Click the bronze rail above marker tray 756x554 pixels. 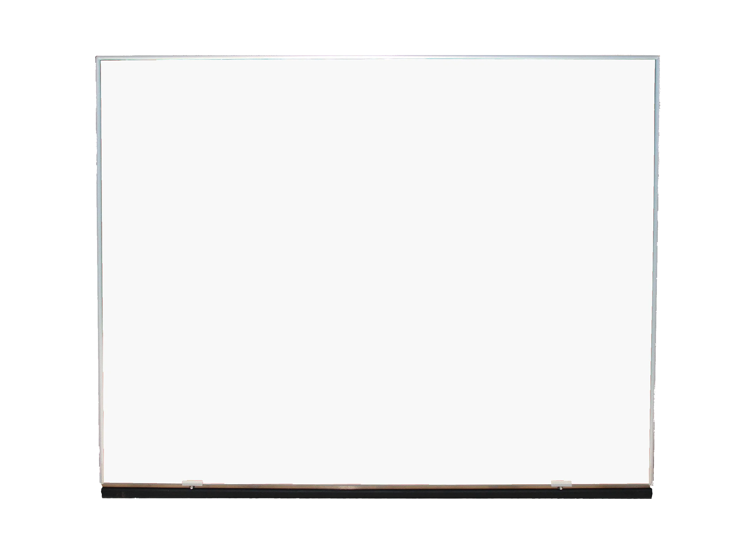pyautogui.click(x=378, y=486)
